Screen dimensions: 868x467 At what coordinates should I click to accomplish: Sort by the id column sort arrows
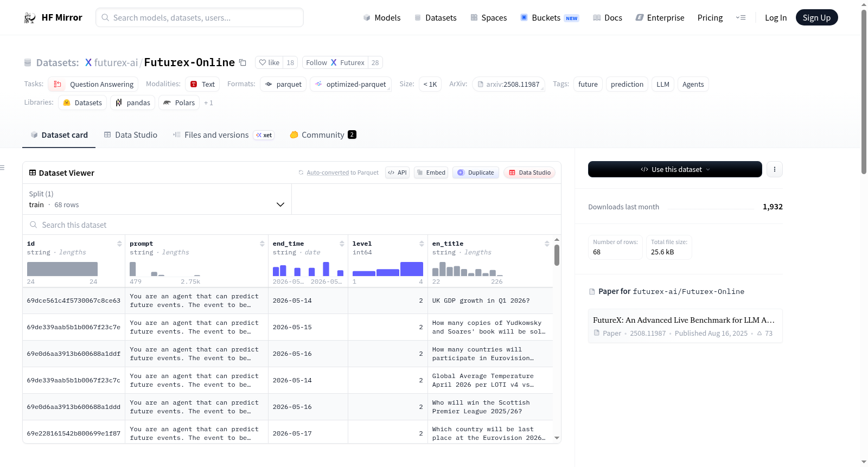(119, 244)
